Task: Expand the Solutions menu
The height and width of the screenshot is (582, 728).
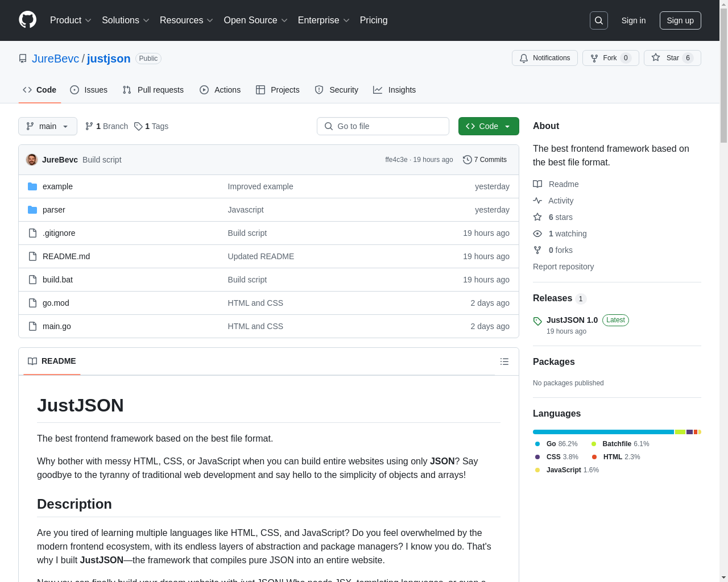Action: (126, 20)
